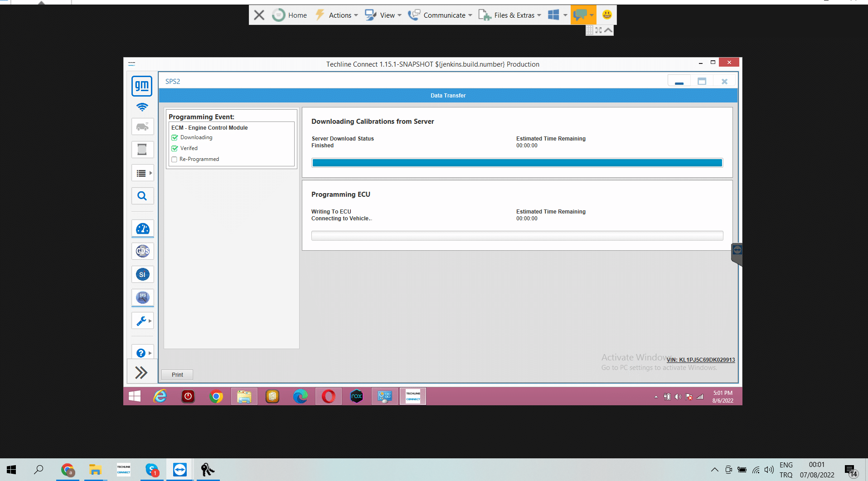
Task: Open ENG TRQ language switcher
Action: click(786, 470)
